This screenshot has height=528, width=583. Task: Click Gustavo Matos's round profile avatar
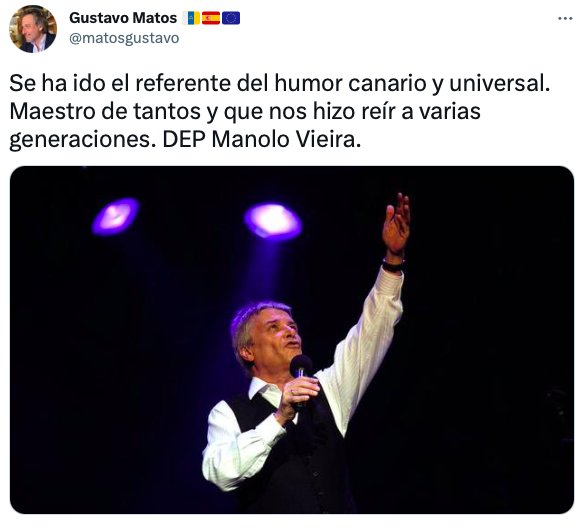(x=33, y=29)
